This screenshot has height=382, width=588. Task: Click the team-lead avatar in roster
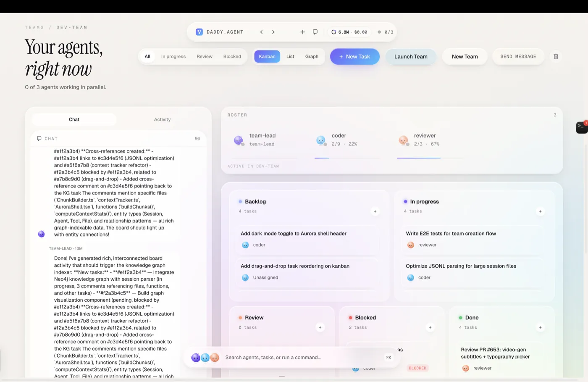pyautogui.click(x=239, y=140)
